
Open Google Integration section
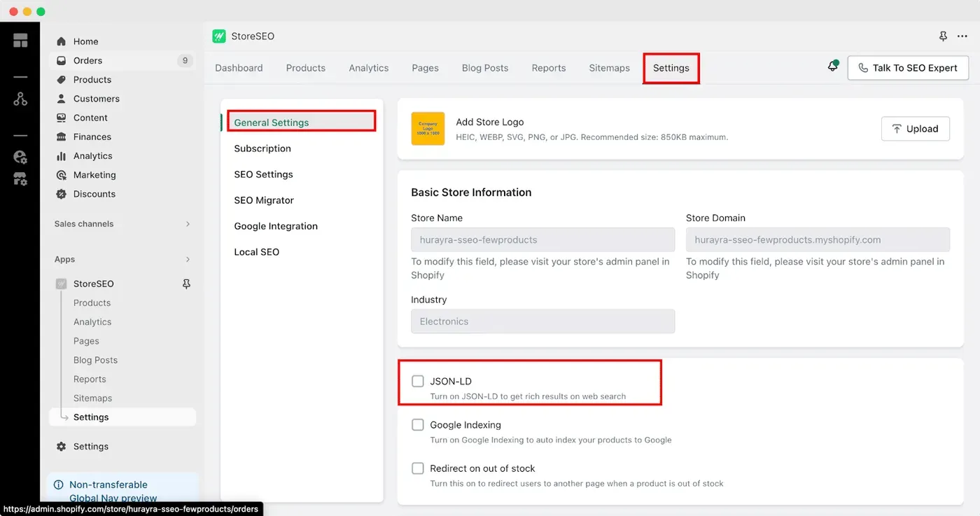point(276,226)
